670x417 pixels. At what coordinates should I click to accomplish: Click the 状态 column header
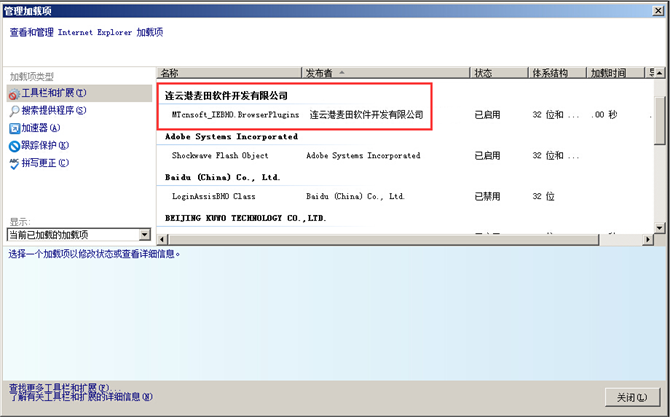[498, 73]
